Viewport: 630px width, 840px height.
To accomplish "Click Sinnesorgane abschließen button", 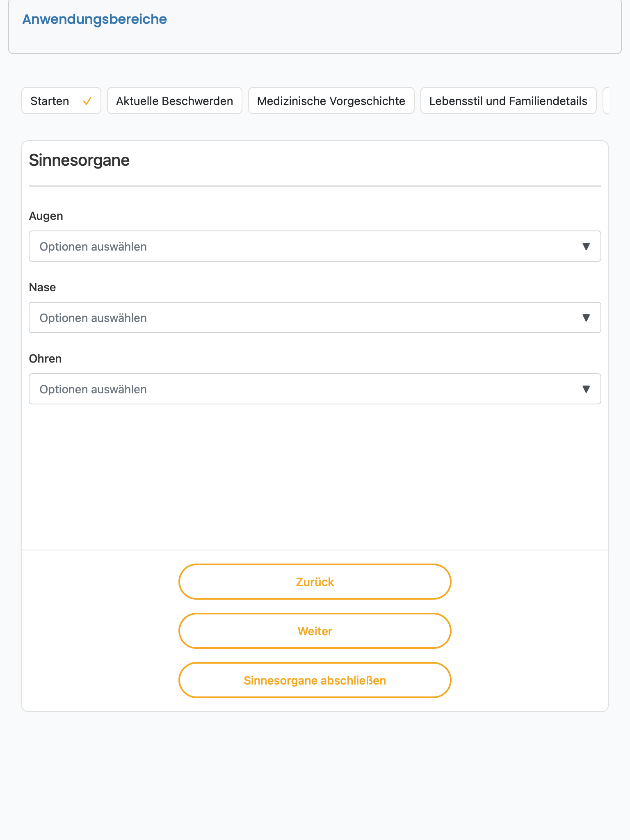I will coord(315,680).
